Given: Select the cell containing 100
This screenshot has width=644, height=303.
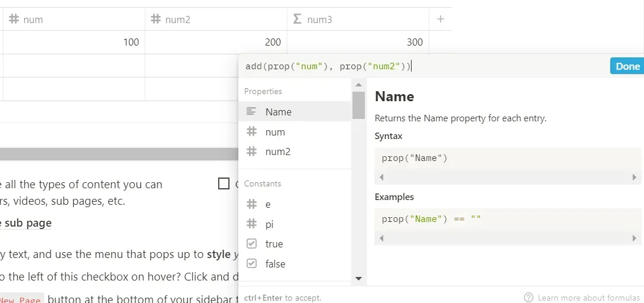Looking at the screenshot, I should [x=74, y=42].
